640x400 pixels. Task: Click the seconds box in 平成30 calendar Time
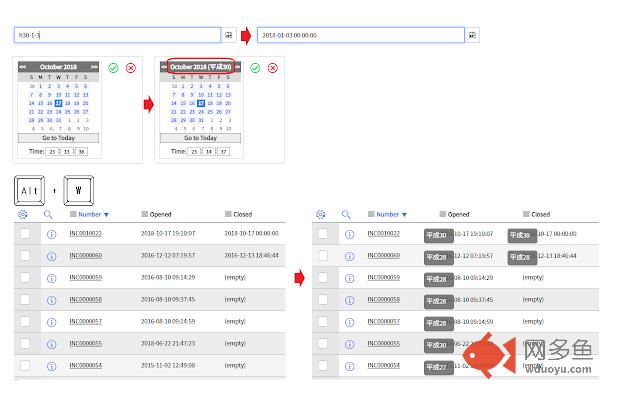click(x=223, y=151)
